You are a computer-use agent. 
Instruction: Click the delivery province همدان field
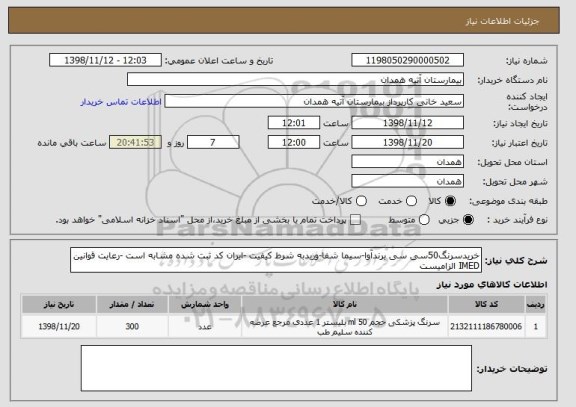click(407, 162)
